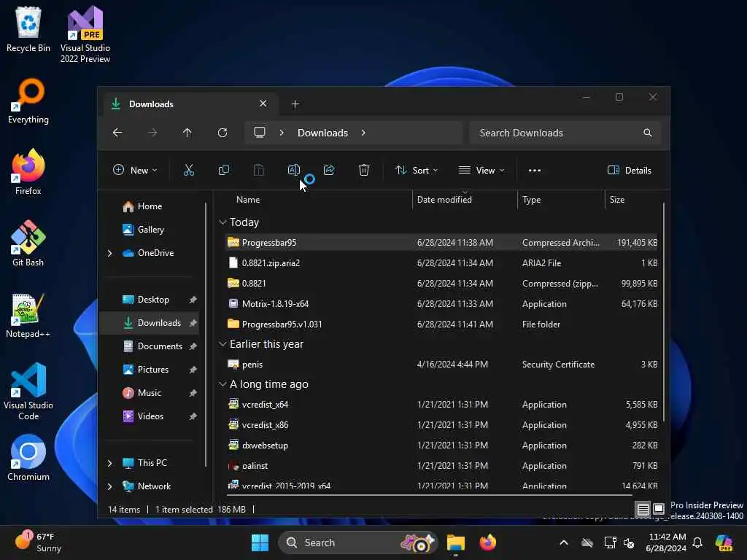Image resolution: width=747 pixels, height=560 pixels.
Task: Show hidden system tray icons chevron
Action: click(x=564, y=542)
